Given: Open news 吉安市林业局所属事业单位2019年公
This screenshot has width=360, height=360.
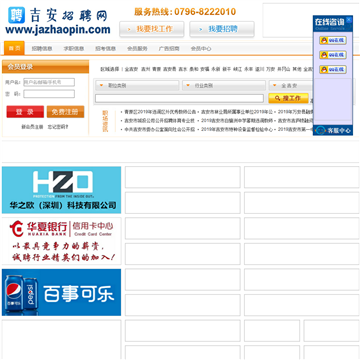Looking at the screenshot, I should tap(237, 112).
